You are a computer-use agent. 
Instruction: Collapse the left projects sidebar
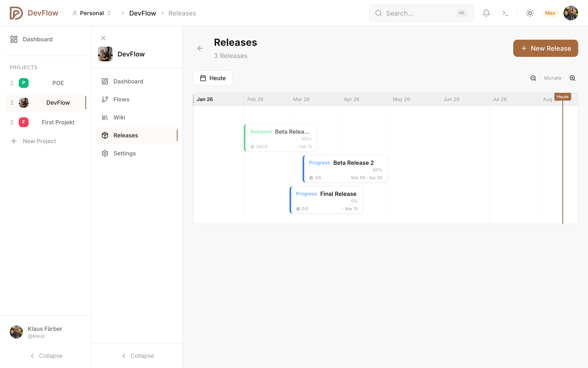click(46, 356)
